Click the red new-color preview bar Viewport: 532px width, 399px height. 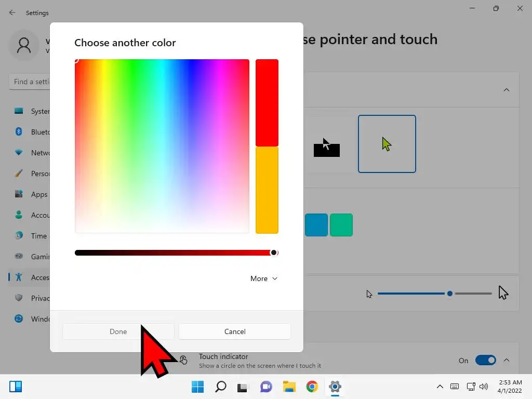[x=267, y=103]
